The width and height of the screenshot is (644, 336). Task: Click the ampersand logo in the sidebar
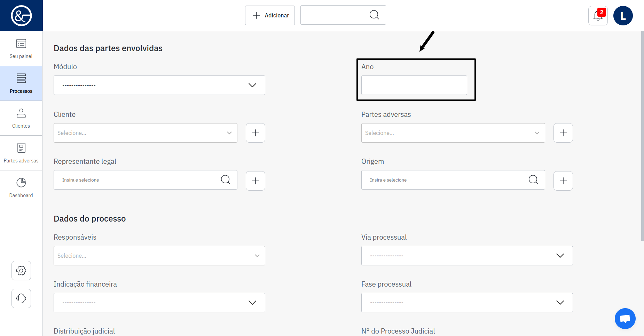(21, 16)
